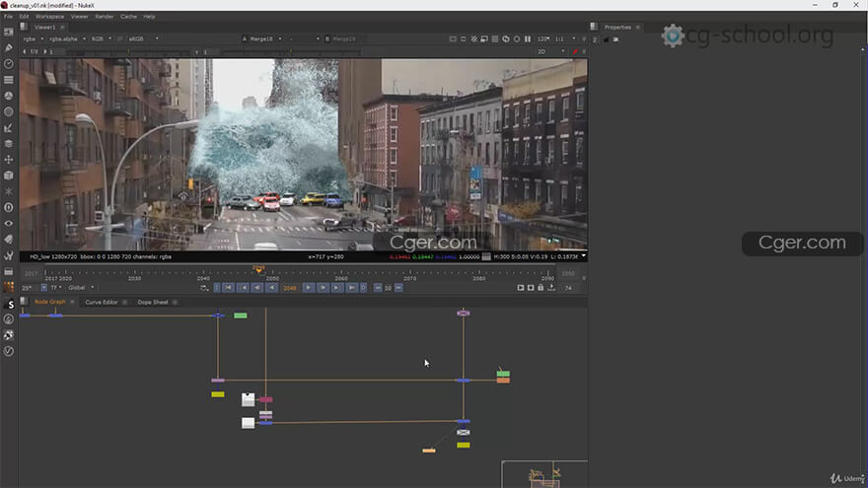Open the Particles nodes star icon
Image resolution: width=868 pixels, height=488 pixels.
8,191
